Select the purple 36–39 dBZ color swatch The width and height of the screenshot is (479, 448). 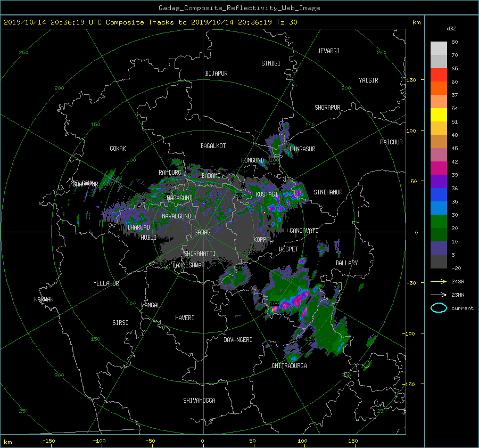pos(439,182)
